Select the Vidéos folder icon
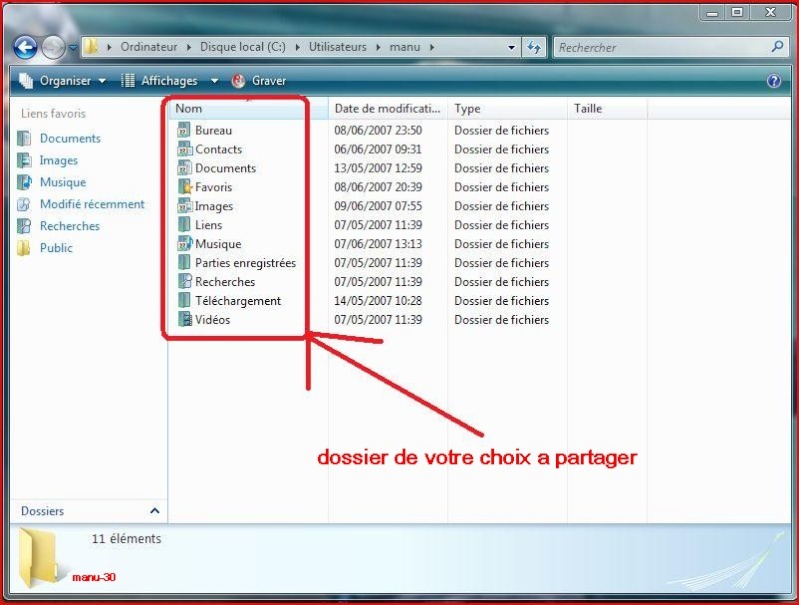This screenshot has height=605, width=799. pyautogui.click(x=184, y=320)
